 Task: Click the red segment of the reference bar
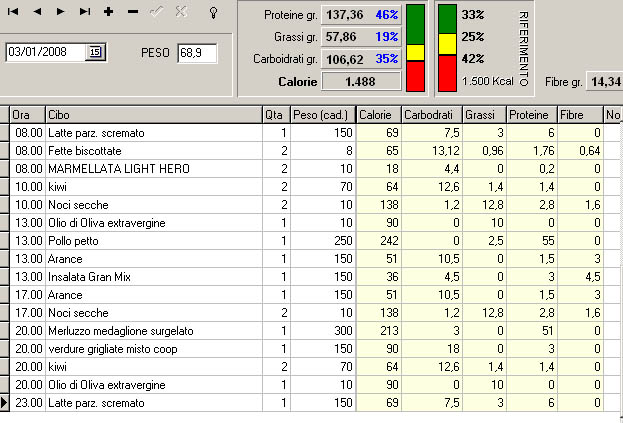coord(447,73)
